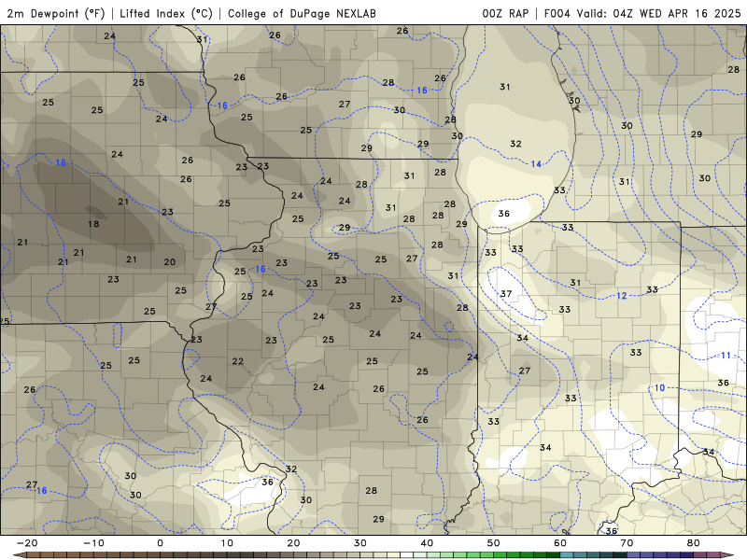747x560 pixels.
Task: Click the "2m Dewpoint (°F)" title text
Action: [x=56, y=13]
